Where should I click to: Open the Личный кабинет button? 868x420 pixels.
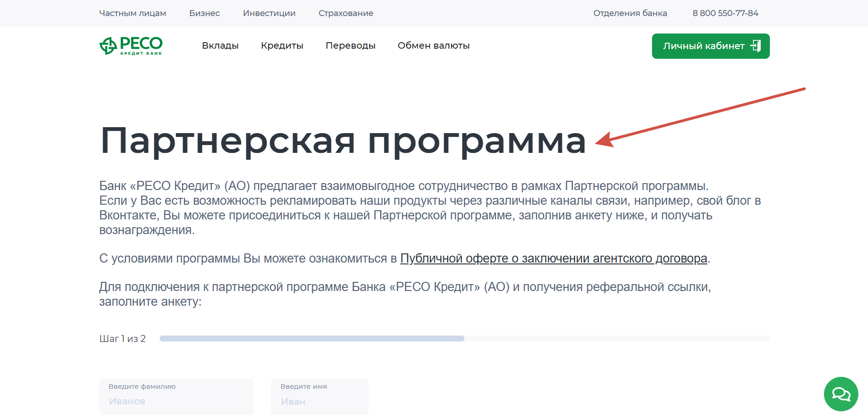click(711, 46)
